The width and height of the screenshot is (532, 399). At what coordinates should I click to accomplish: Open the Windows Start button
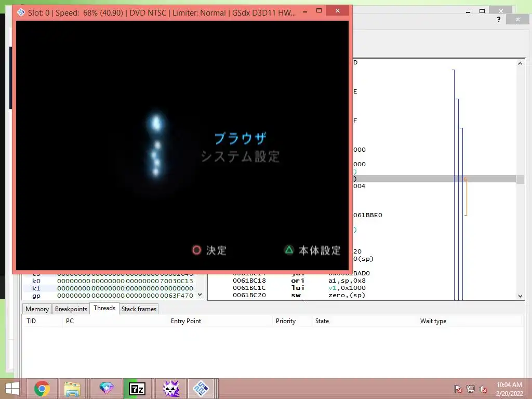tap(12, 389)
